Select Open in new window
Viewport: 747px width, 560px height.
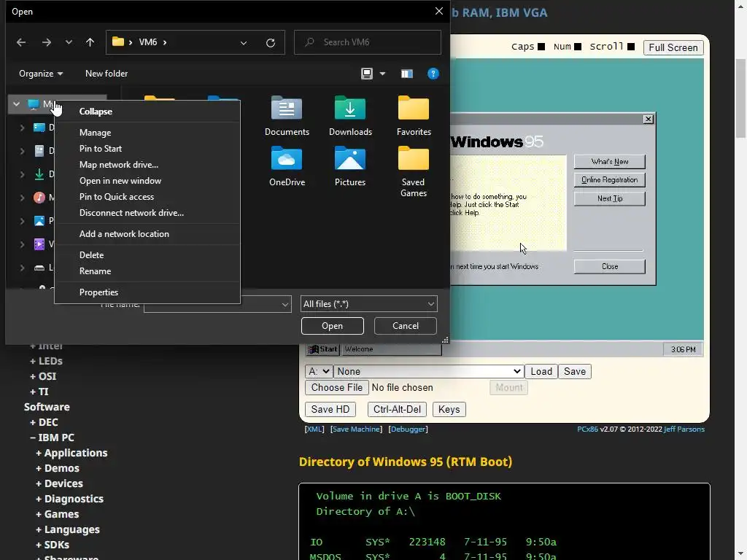pyautogui.click(x=147, y=181)
